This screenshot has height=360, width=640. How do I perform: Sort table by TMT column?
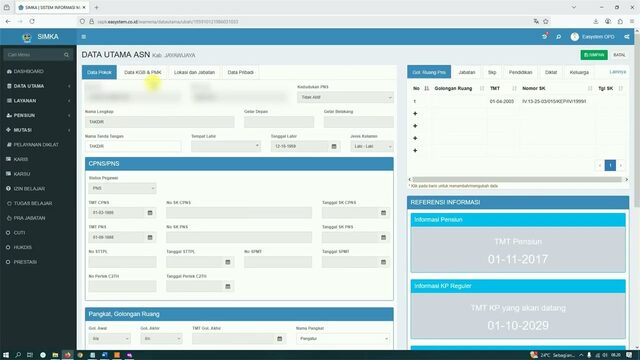514,88
